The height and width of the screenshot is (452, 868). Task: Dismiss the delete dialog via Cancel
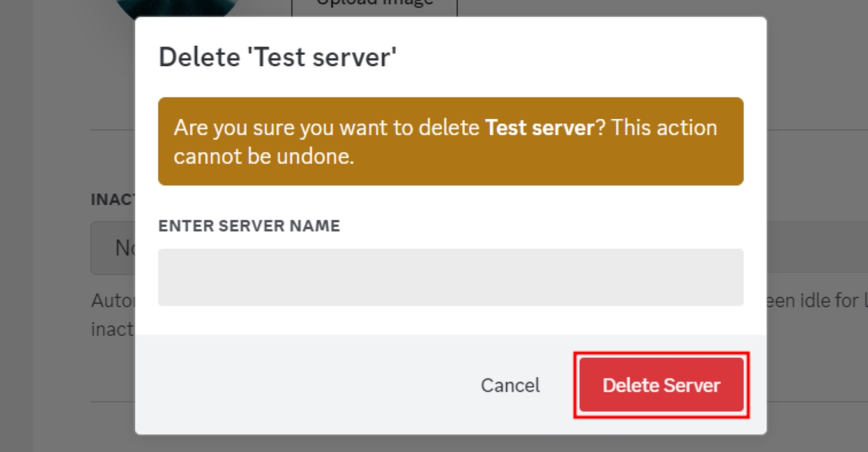[x=510, y=385]
